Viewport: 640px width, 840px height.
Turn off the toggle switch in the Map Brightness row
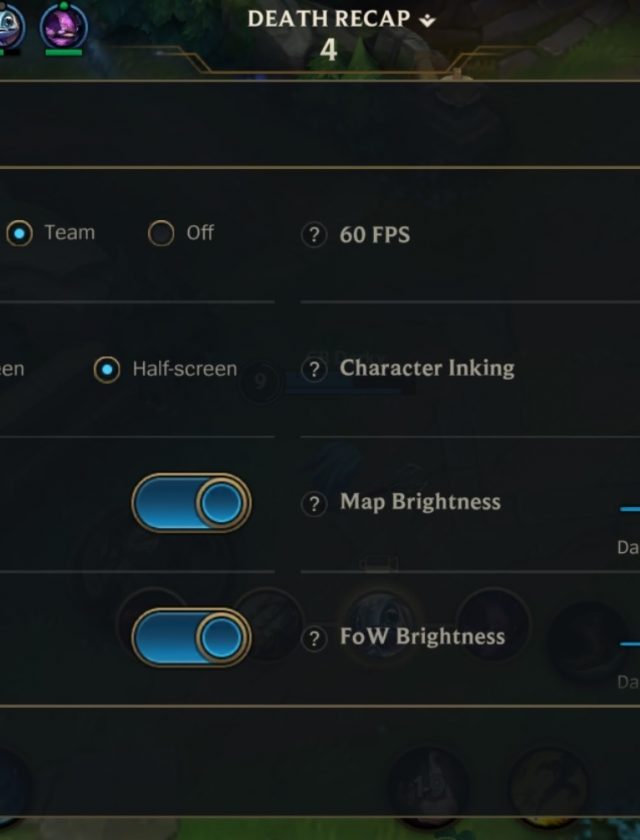191,503
